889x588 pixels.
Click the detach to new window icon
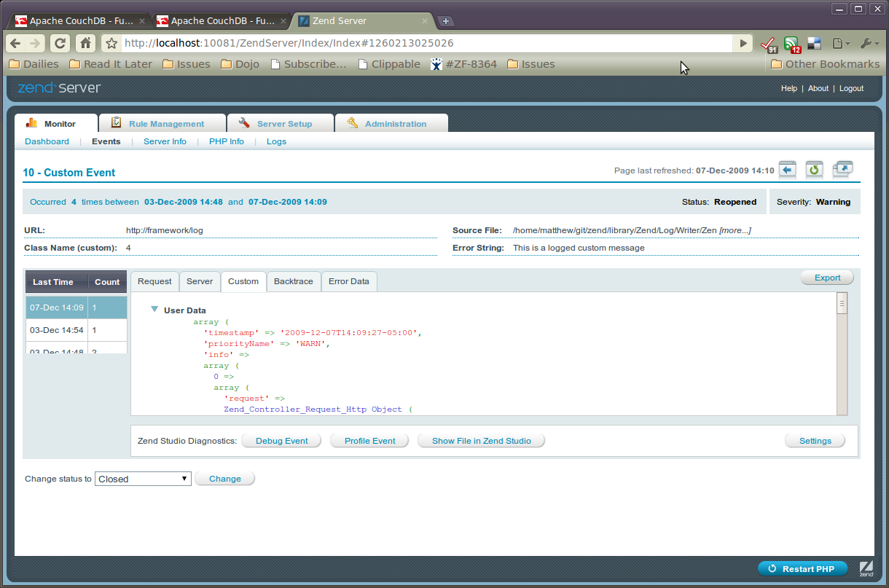tap(842, 170)
